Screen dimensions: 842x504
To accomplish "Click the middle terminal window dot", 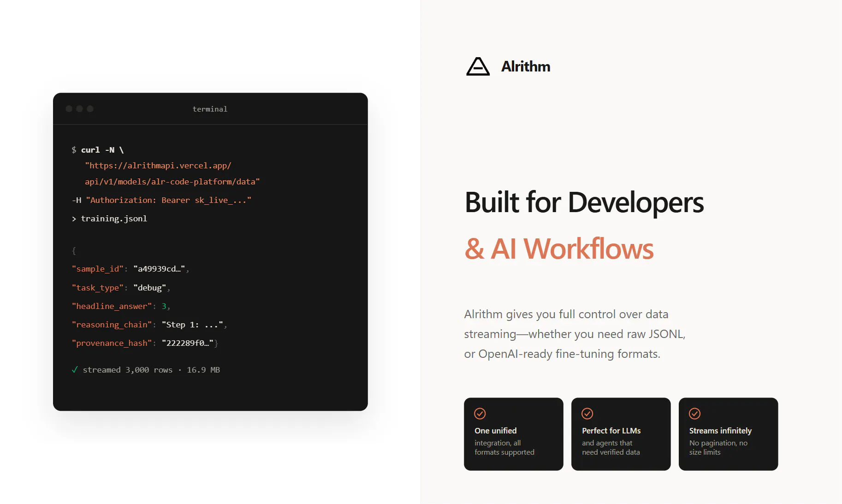I will (x=79, y=109).
